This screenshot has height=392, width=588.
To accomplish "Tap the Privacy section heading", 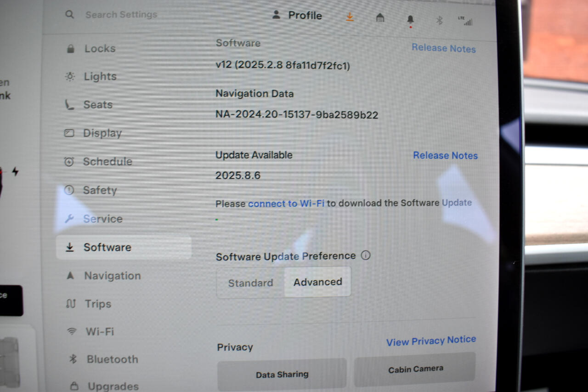I will (x=235, y=347).
